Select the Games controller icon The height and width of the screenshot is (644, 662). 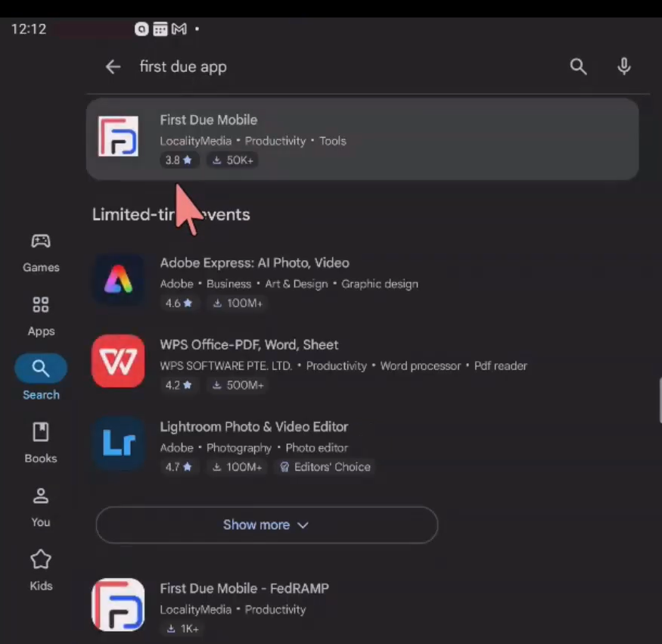pyautogui.click(x=41, y=241)
